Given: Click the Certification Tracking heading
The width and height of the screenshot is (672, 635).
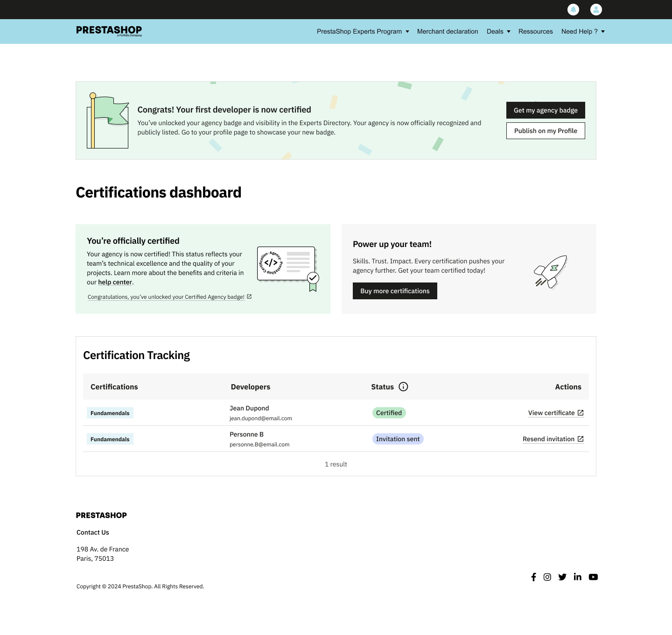Looking at the screenshot, I should click(x=137, y=355).
